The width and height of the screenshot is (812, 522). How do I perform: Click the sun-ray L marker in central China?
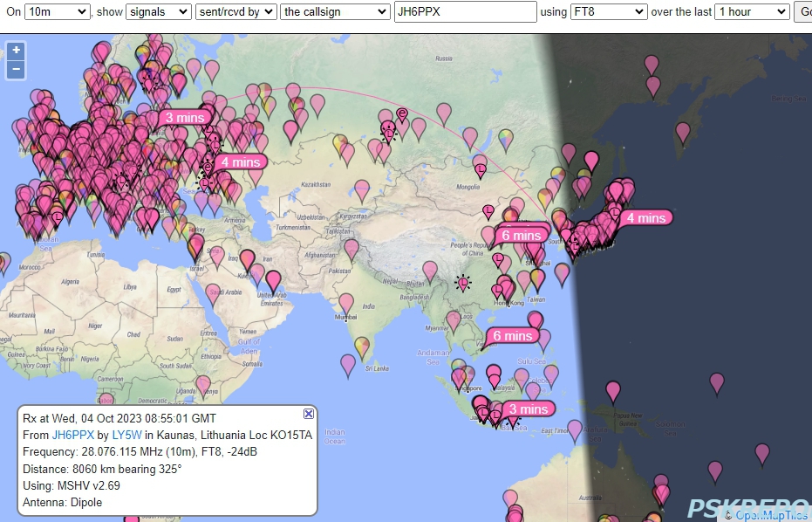click(463, 283)
